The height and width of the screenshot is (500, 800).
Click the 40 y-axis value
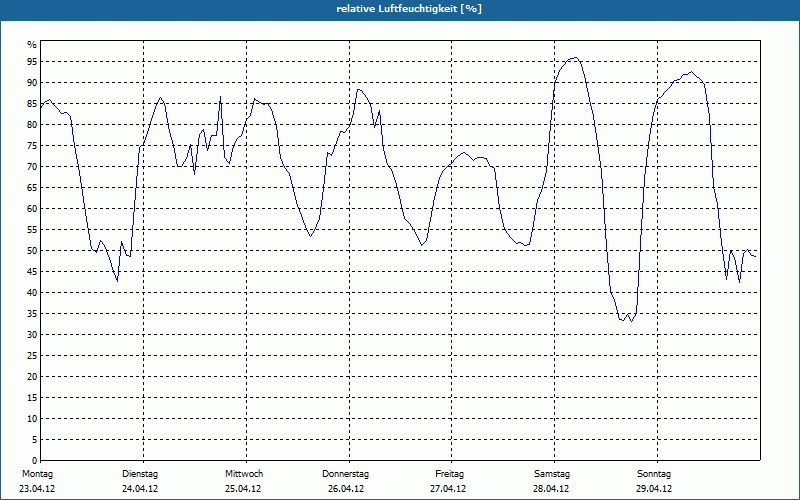click(32, 293)
